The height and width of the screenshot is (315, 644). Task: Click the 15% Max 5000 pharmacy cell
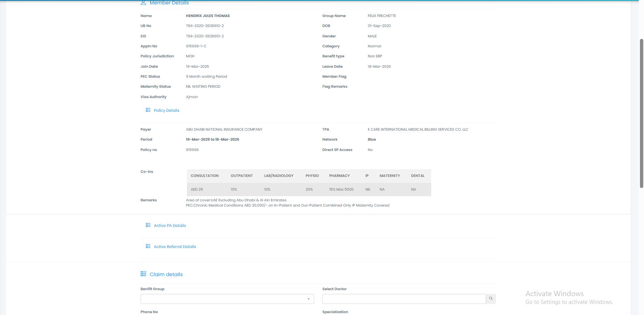[x=341, y=190]
